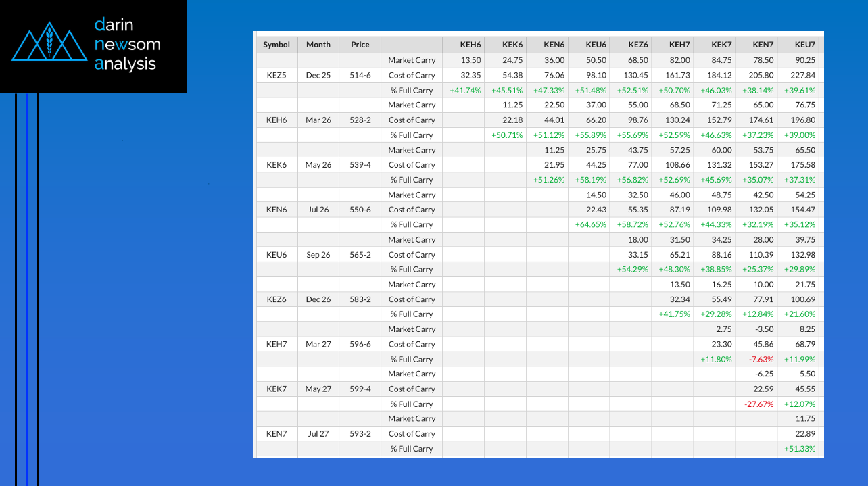Click the Month column header
868x486 pixels.
(318, 45)
